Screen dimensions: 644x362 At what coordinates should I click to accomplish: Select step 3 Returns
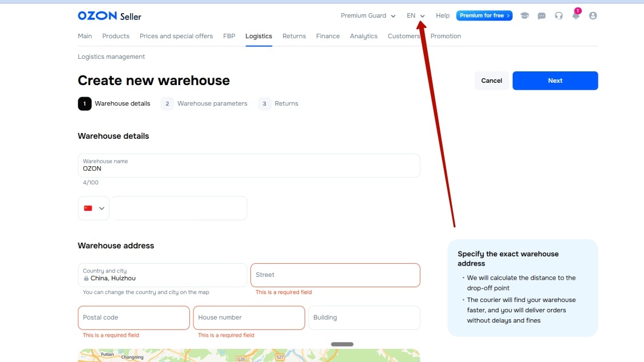point(278,103)
